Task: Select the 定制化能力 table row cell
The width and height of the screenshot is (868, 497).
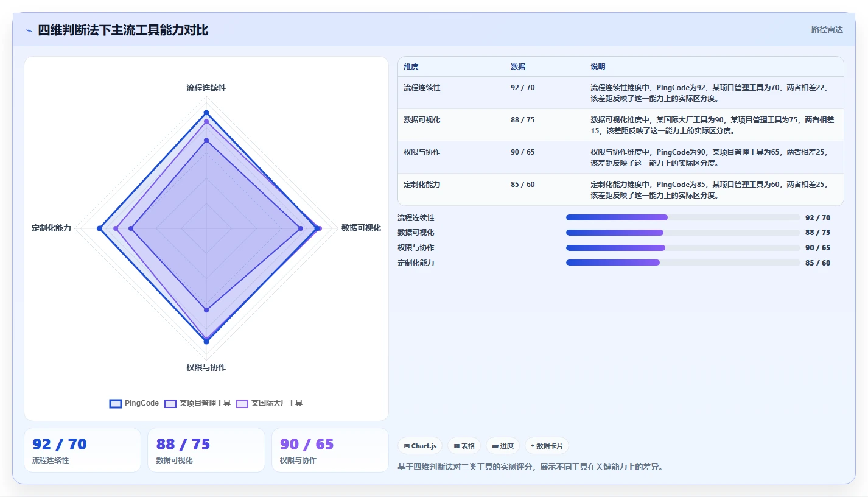Action: [x=422, y=185]
